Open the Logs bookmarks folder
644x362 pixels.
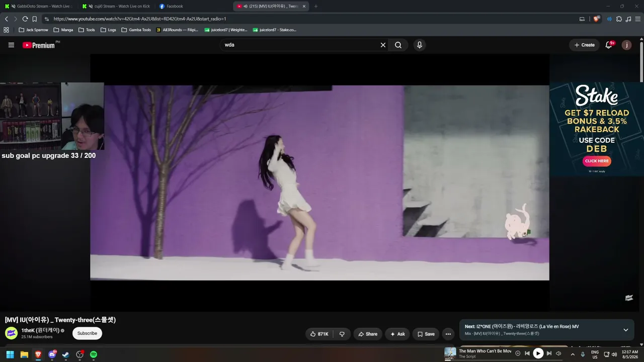point(108,30)
